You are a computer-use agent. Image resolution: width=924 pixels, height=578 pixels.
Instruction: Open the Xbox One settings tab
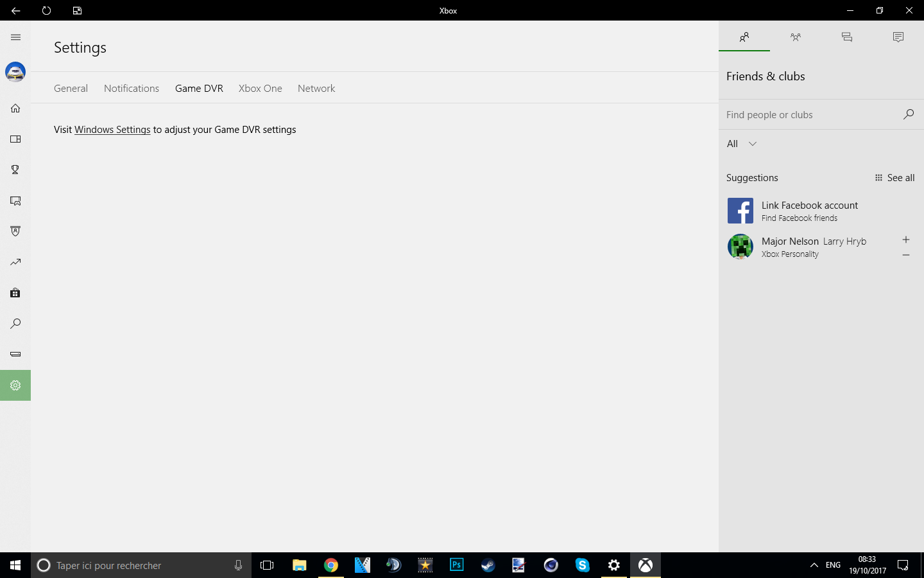(x=260, y=88)
